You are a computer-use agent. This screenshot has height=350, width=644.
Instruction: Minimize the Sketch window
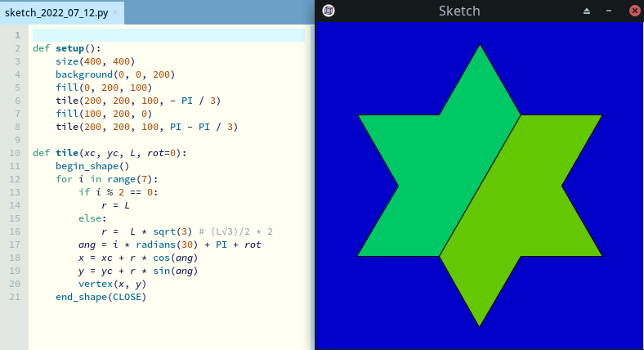coord(609,11)
